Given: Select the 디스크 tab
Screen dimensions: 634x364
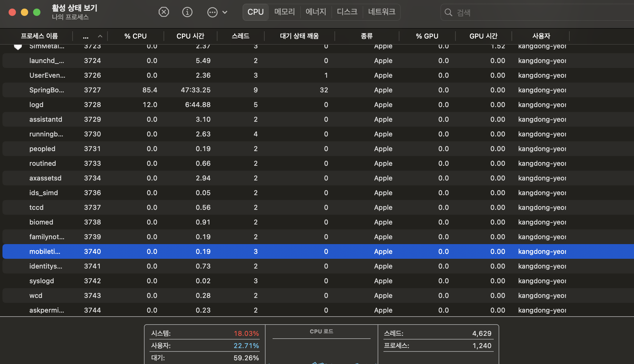Looking at the screenshot, I should [347, 12].
